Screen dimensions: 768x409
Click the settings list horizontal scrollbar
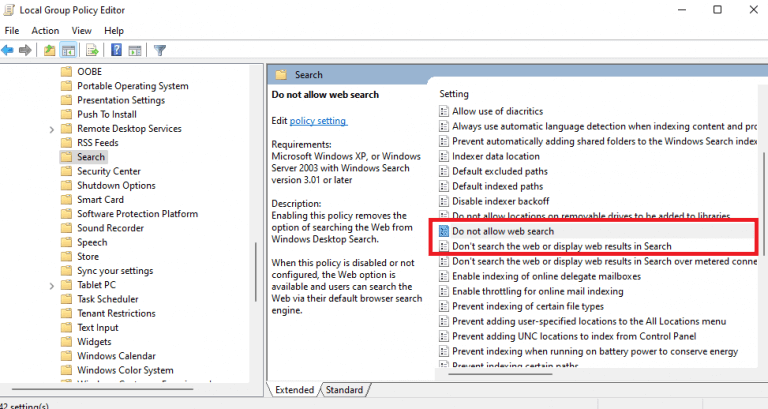(500, 374)
